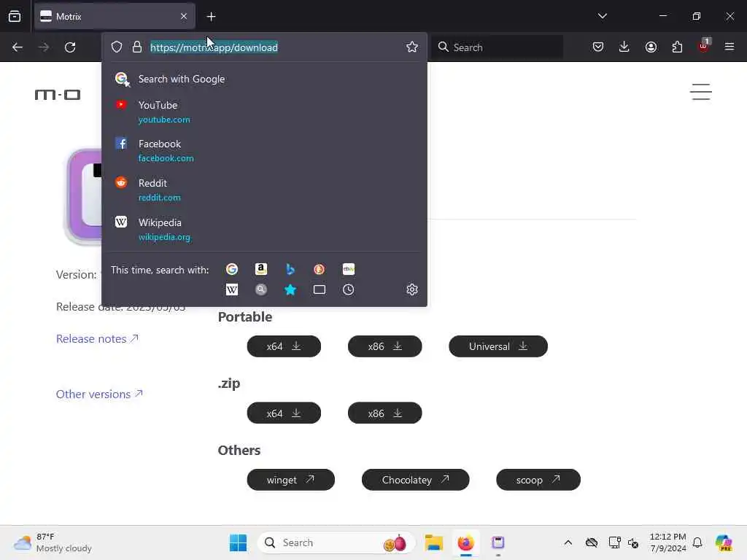Download .zip x86 build
The height and width of the screenshot is (560, 747).
(385, 413)
